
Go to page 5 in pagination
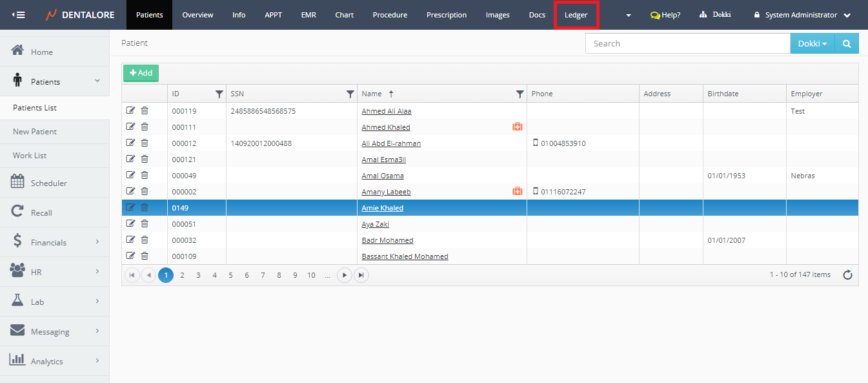point(230,275)
